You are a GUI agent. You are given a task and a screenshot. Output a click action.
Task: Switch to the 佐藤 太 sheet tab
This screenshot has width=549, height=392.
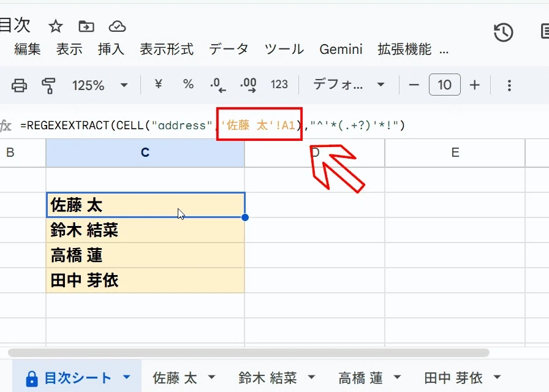tap(175, 378)
